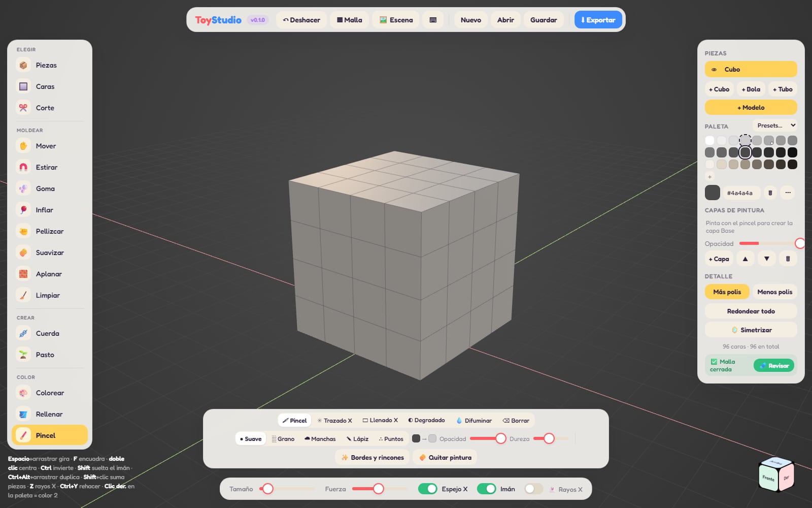The image size is (812, 508).
Task: Select the Cuerda rope tool
Action: 49,333
